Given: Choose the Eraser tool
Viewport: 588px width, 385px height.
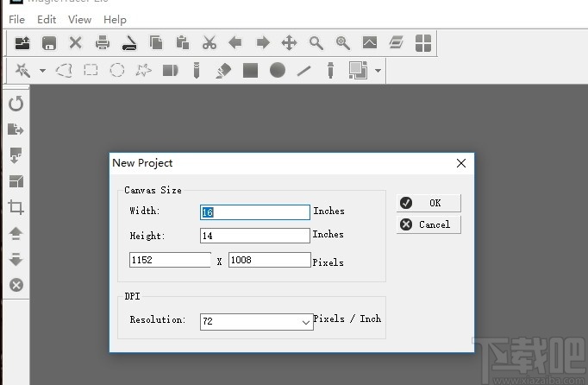Looking at the screenshot, I should (x=223, y=70).
